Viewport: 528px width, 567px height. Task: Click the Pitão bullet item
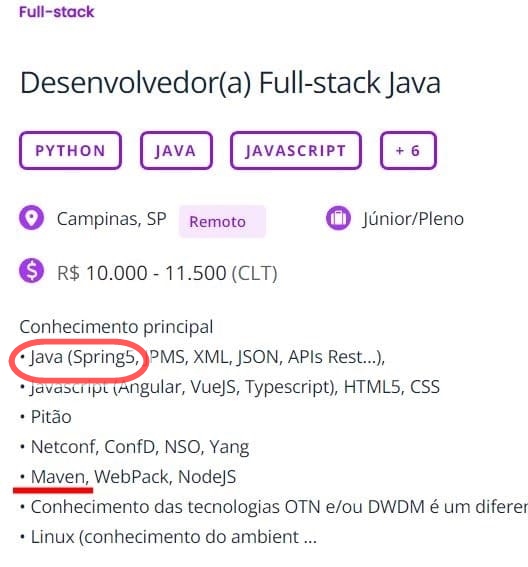pyautogui.click(x=51, y=417)
